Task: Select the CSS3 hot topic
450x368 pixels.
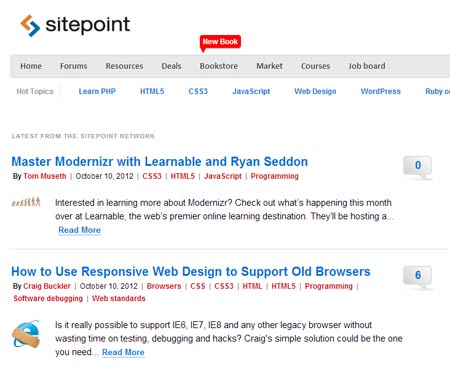Action: pos(198,91)
